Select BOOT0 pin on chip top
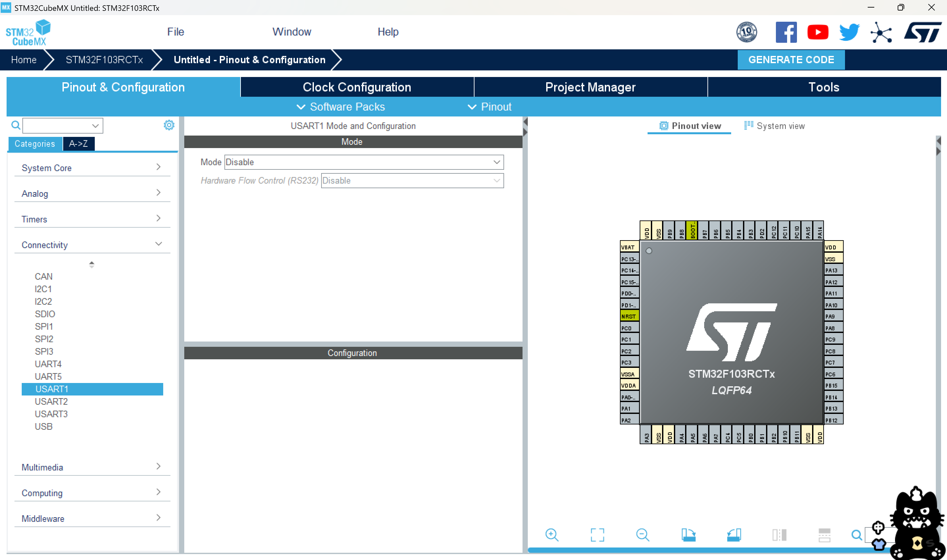The width and height of the screenshot is (947, 560). pos(693,231)
